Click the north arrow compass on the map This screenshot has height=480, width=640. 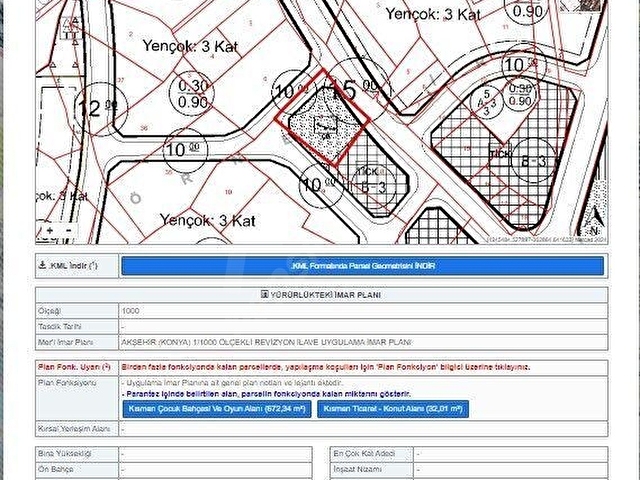[x=595, y=221]
